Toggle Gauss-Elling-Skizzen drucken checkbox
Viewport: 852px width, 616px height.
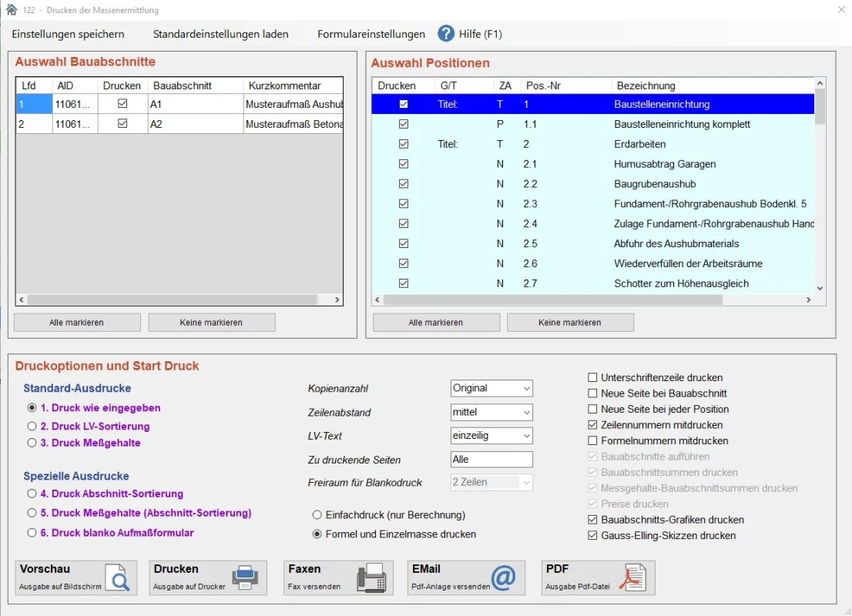[x=592, y=536]
